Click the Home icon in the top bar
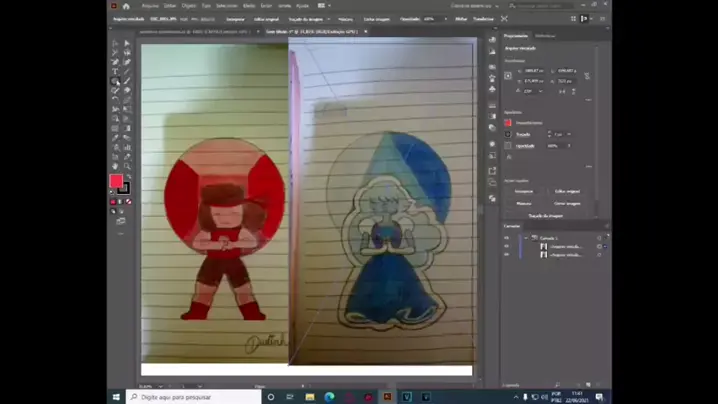This screenshot has height=404, width=718. click(126, 6)
